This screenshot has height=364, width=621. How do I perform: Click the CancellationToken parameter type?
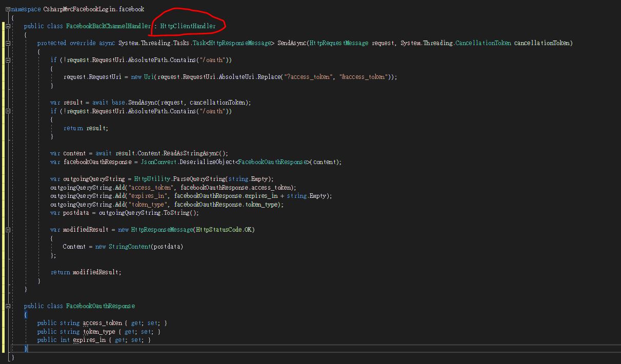(x=482, y=44)
